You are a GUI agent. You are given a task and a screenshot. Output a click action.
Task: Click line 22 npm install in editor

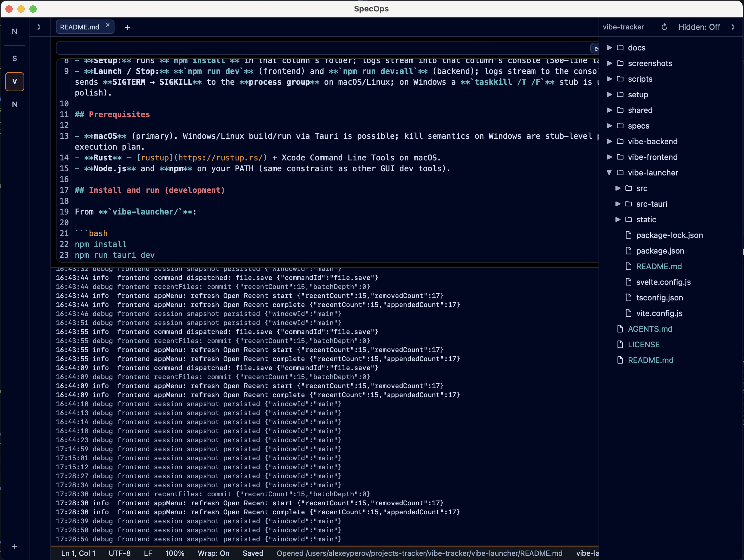coord(101,244)
